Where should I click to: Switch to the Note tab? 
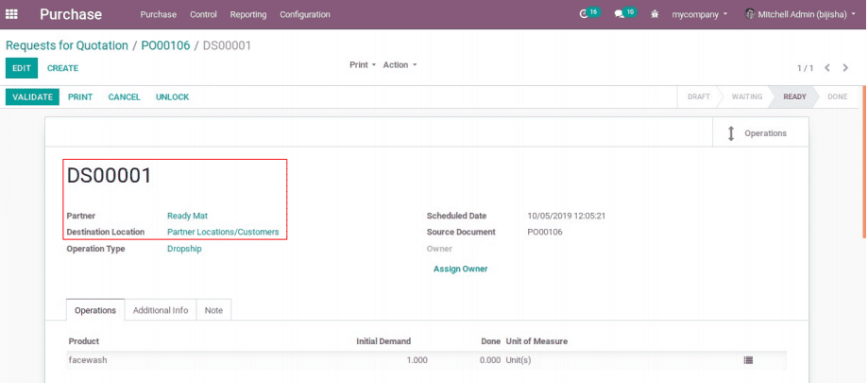(213, 310)
